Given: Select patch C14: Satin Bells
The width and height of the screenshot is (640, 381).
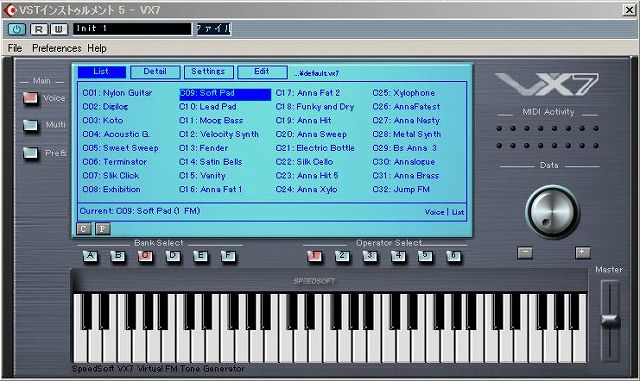Looking at the screenshot, I should (211, 162).
